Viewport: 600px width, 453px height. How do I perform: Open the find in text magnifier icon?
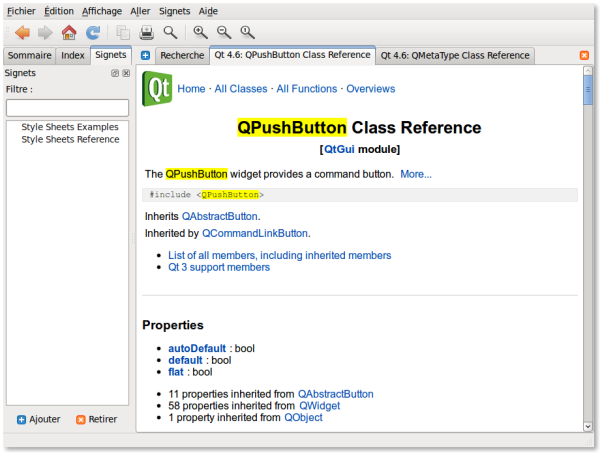(171, 32)
